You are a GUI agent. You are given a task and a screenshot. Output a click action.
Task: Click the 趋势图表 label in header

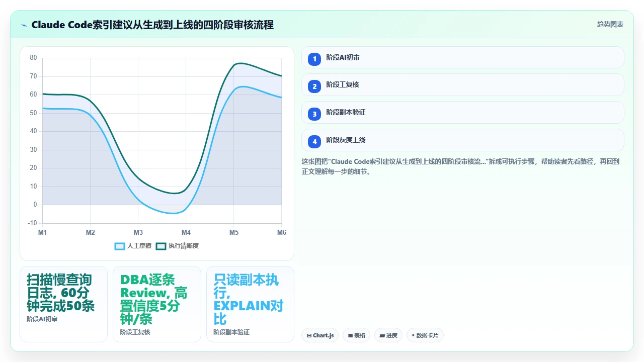[x=610, y=24]
